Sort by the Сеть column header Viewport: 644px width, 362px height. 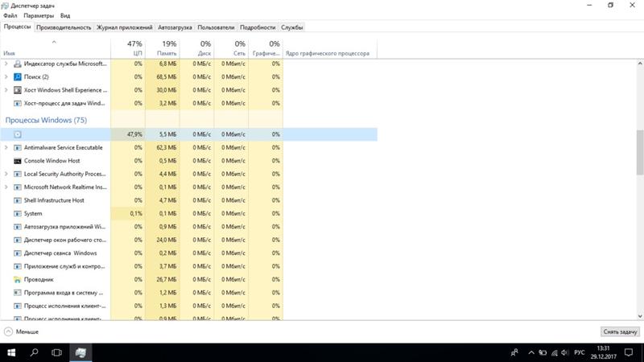[x=231, y=48]
